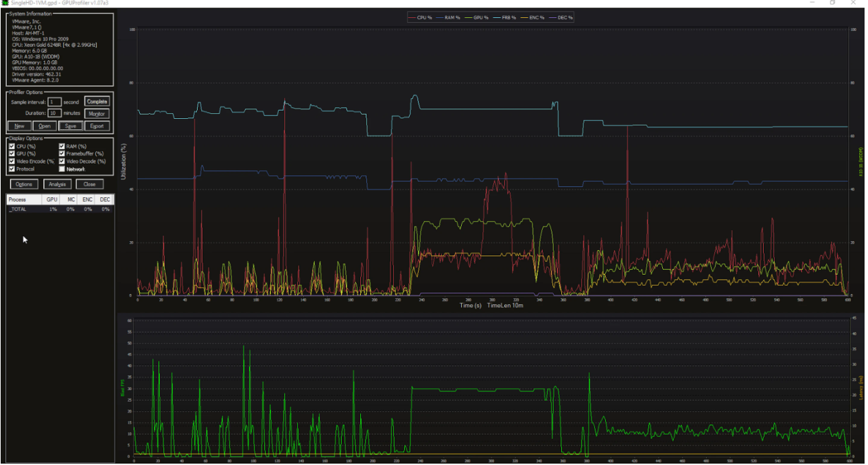Disable the Video Decode (%) checkbox
Image resolution: width=868 pixels, height=465 pixels.
tap(62, 161)
